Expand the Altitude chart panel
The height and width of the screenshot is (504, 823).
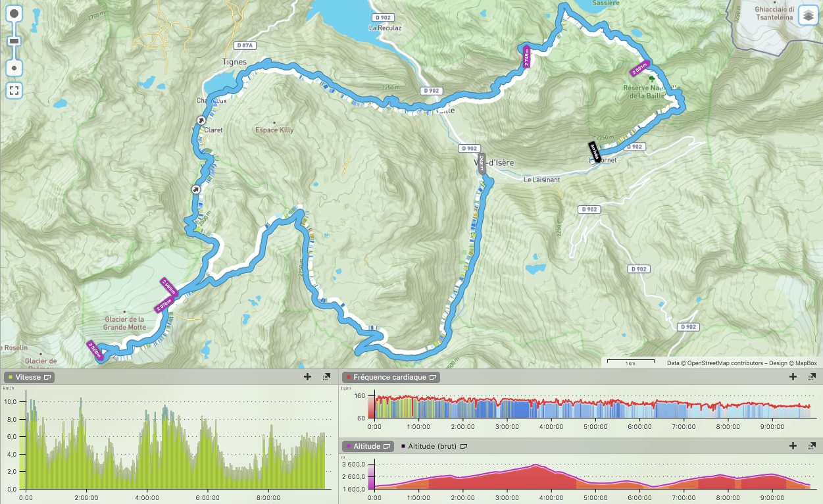[812, 446]
